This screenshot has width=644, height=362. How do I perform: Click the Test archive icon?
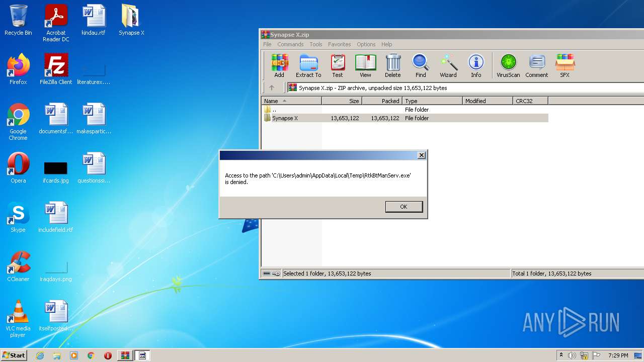click(338, 66)
